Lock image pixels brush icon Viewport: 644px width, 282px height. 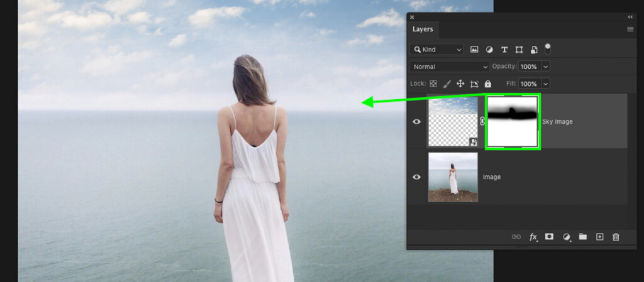447,84
